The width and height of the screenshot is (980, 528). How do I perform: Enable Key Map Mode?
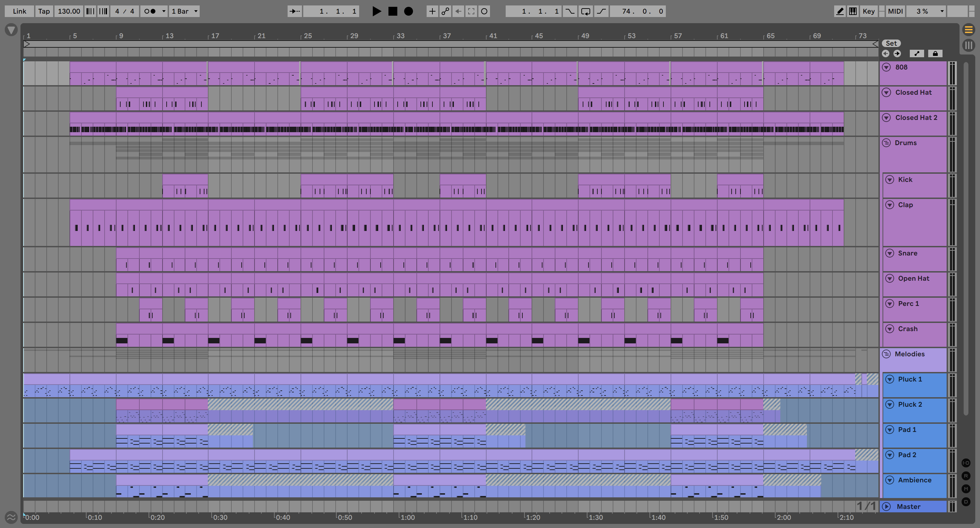[869, 11]
